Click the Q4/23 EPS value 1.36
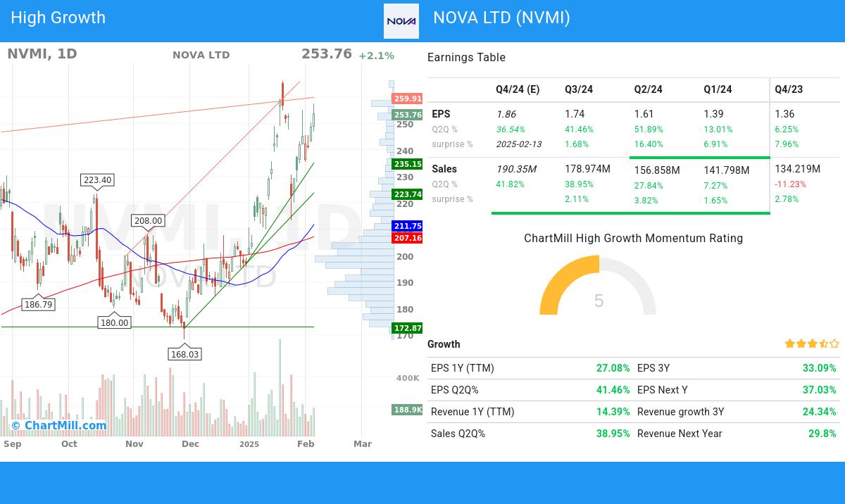The height and width of the screenshot is (504, 845). pyautogui.click(x=784, y=114)
